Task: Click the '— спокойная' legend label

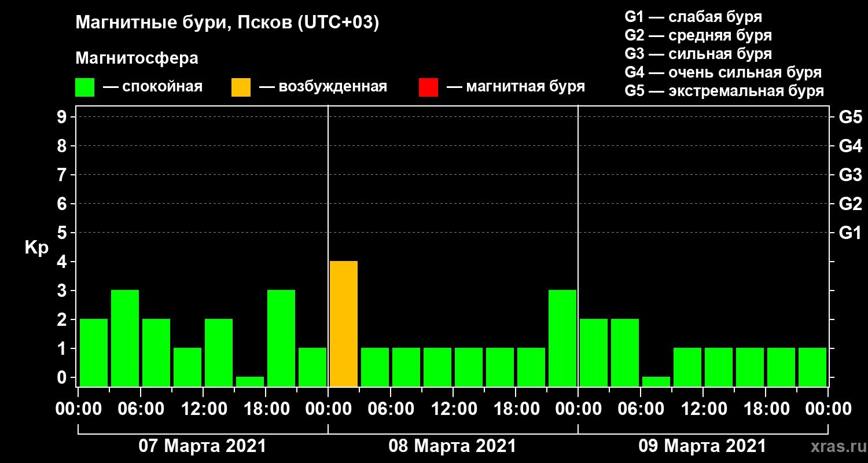Action: point(153,87)
